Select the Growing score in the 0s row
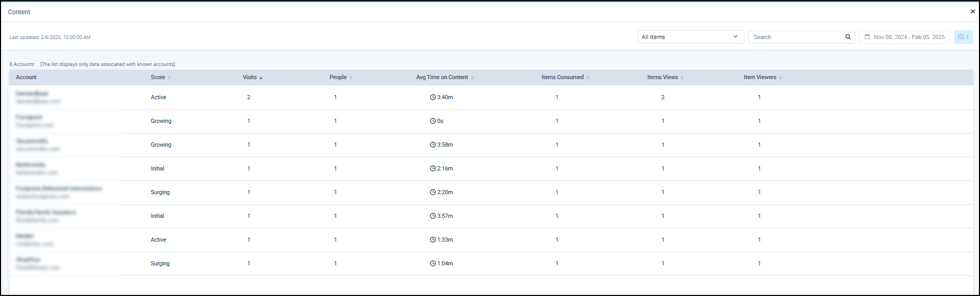This screenshot has width=980, height=296. click(161, 121)
